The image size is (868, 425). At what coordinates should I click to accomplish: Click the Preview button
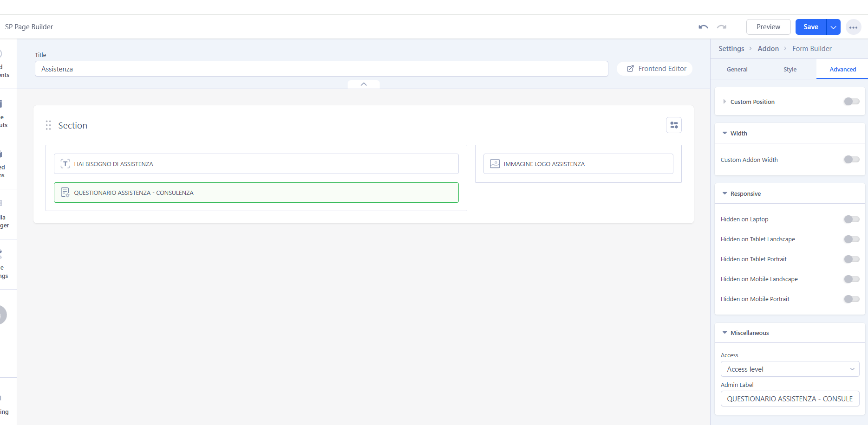click(768, 27)
